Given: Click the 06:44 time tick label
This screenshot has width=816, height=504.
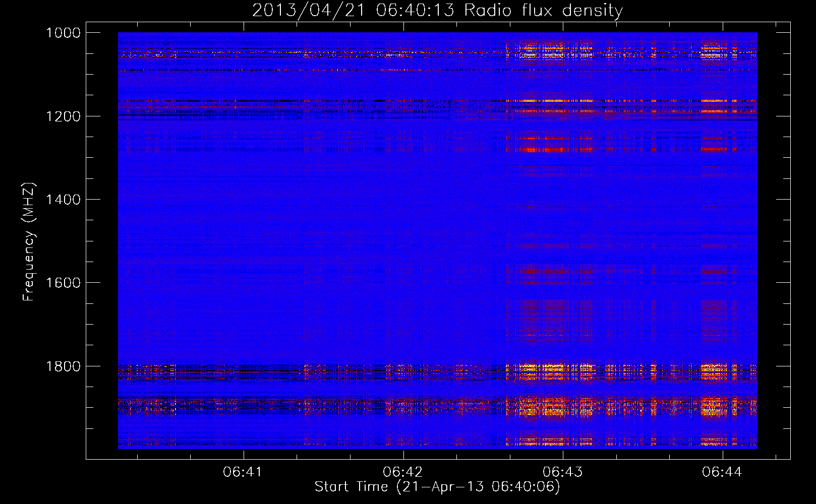Looking at the screenshot, I should 722,472.
